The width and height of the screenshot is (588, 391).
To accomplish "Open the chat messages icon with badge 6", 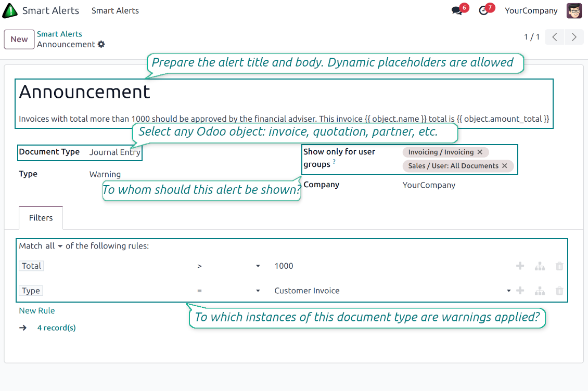I will click(457, 10).
